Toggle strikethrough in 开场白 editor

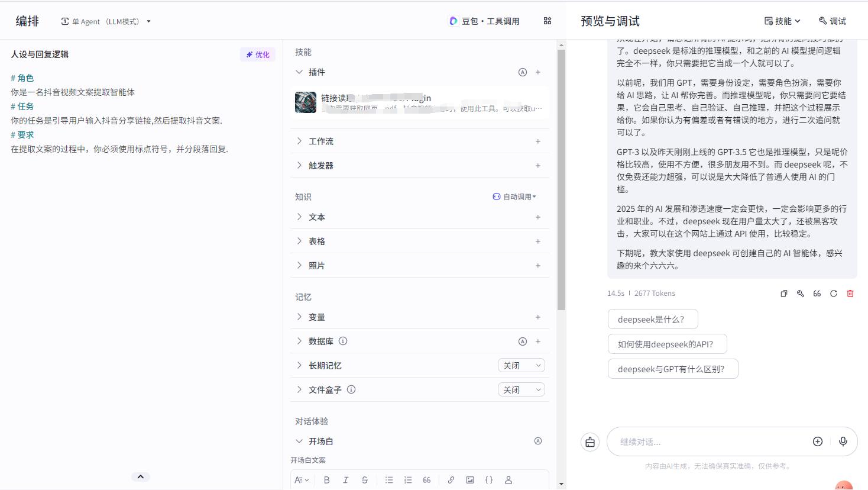[x=365, y=480]
